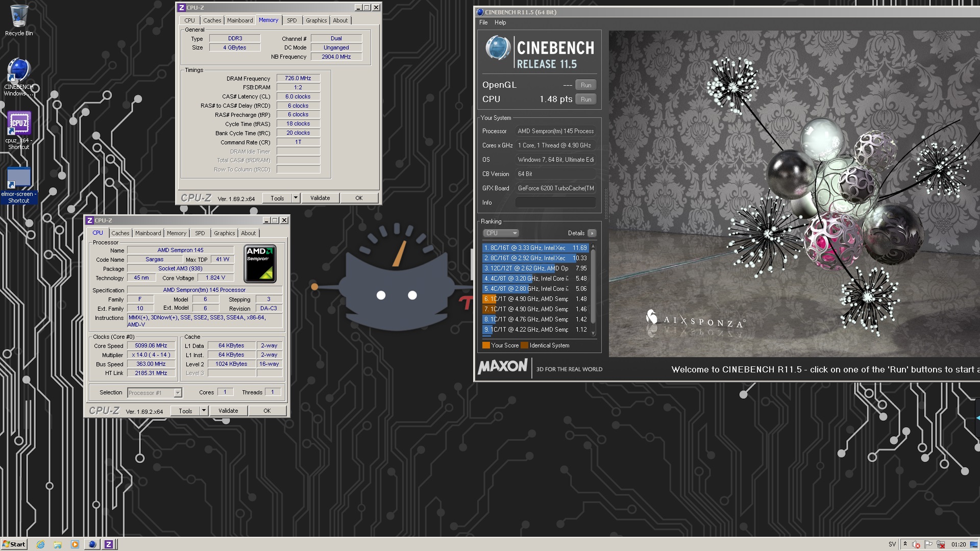Open the File menu in Cinebench
Image resolution: width=980 pixels, height=551 pixels.
(483, 22)
